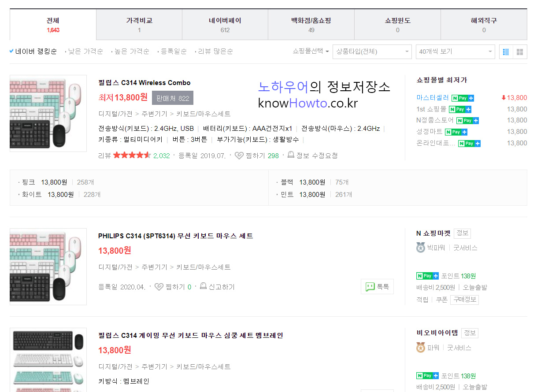Click 파워 medal icon for 비오비아이템

tap(421, 348)
